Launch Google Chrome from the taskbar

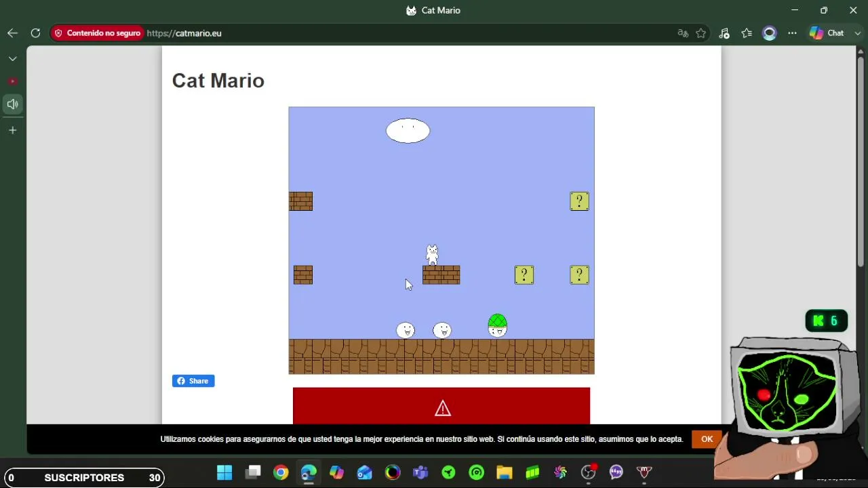[281, 472]
